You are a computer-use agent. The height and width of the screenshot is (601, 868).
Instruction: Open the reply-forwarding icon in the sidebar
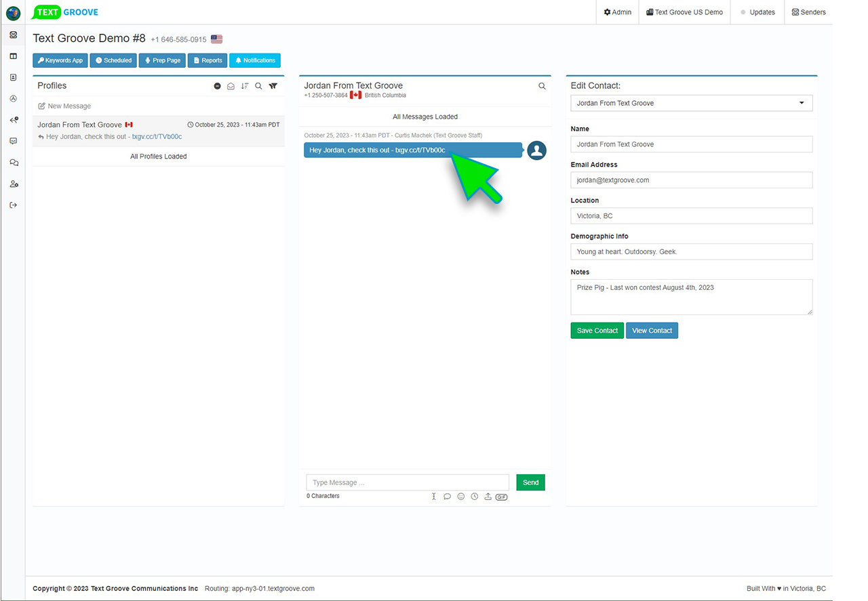tap(13, 120)
